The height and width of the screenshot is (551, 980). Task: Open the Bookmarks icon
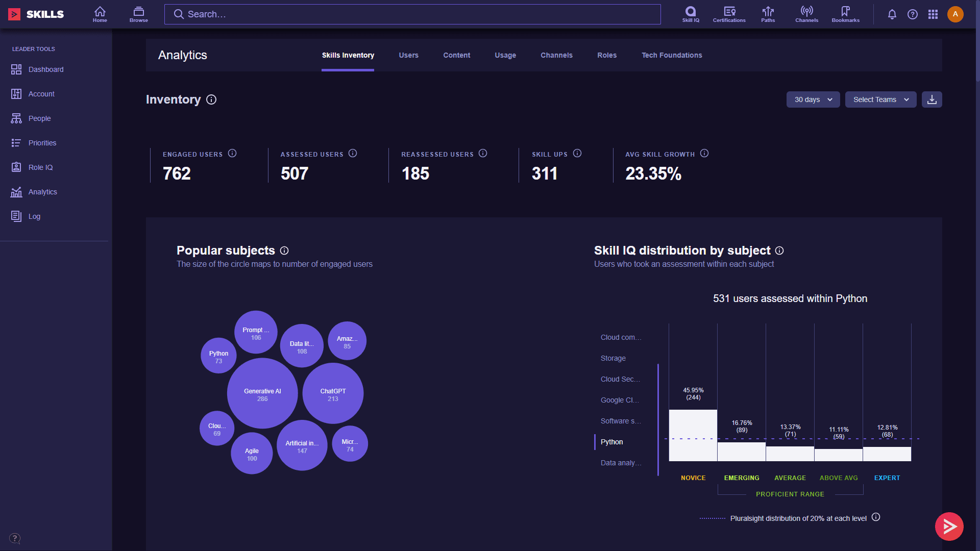click(845, 14)
